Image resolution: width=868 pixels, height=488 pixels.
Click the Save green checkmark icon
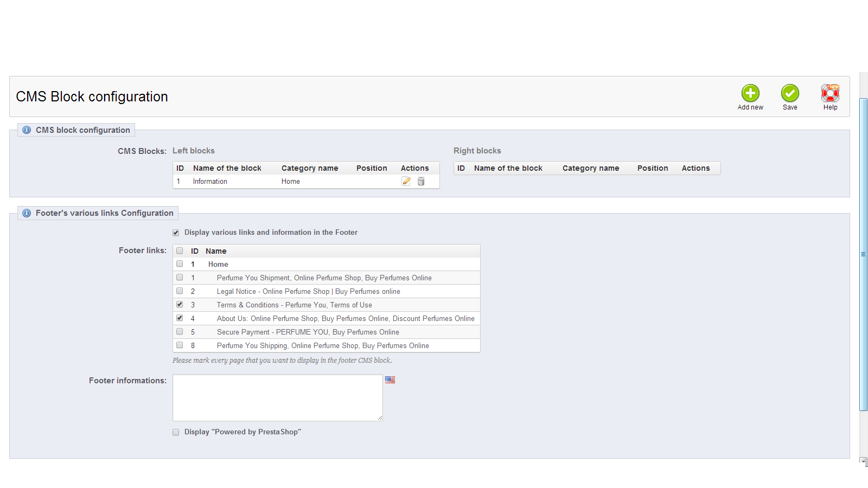[x=790, y=93]
